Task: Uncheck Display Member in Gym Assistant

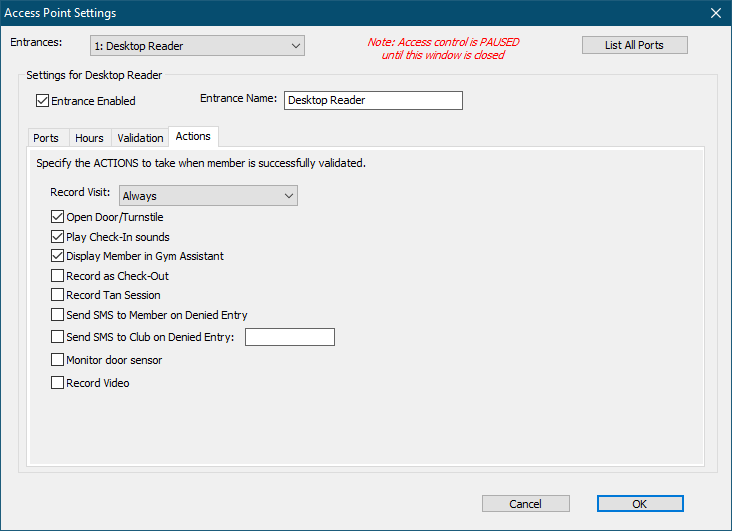Action: point(58,256)
